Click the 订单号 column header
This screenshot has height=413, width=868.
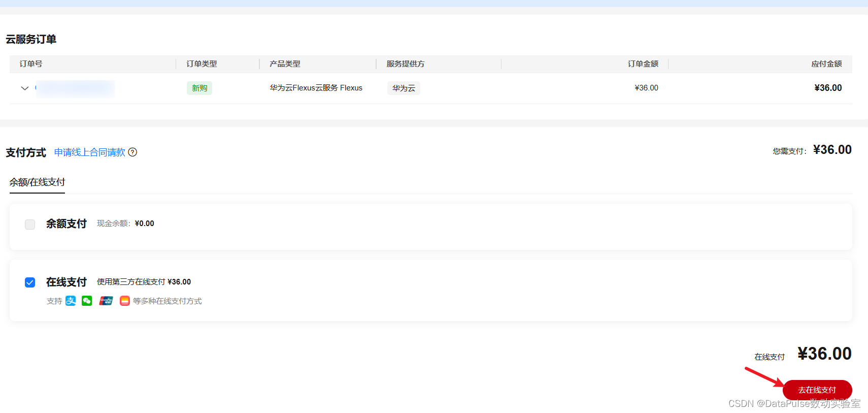coord(31,63)
